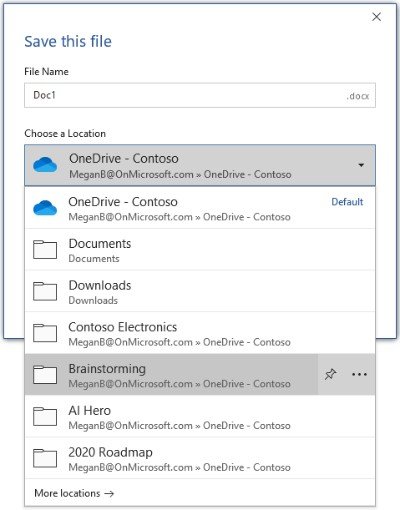Screen dimensions: 400x510
Task: Collapse the Choose a Location dropdown arrow
Action: pyautogui.click(x=361, y=165)
